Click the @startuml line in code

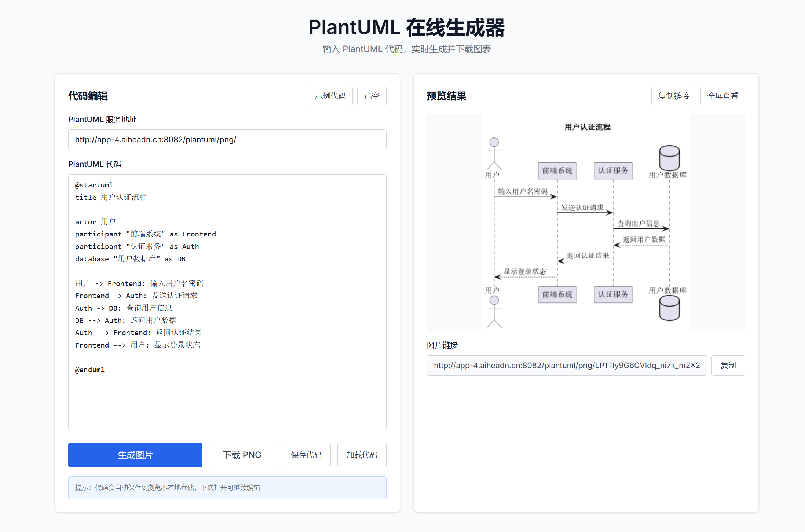(x=94, y=185)
